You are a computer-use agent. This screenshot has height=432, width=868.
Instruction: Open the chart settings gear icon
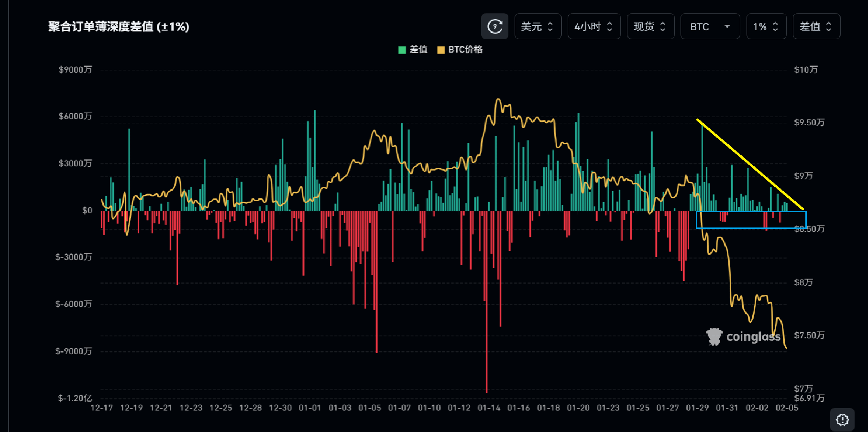point(842,420)
